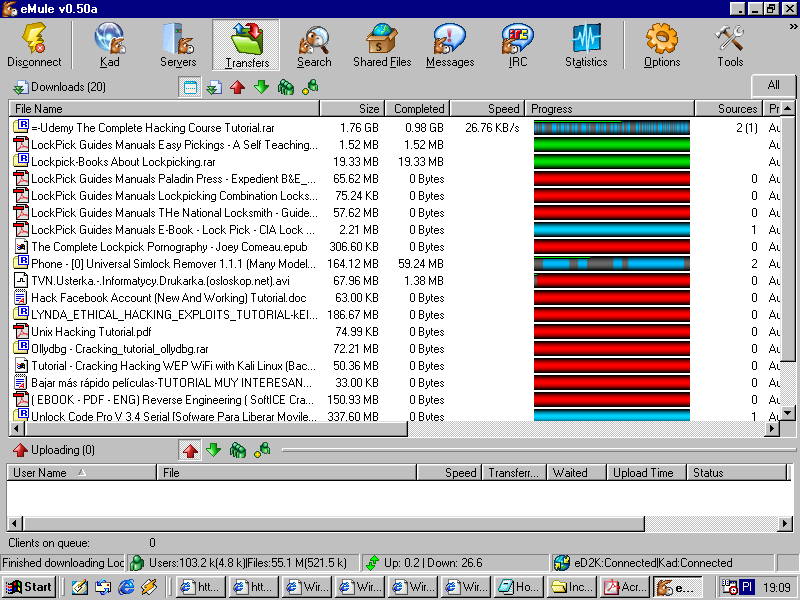Screen dimensions: 800x600
Task: Open the Statistics page
Action: tap(586, 46)
